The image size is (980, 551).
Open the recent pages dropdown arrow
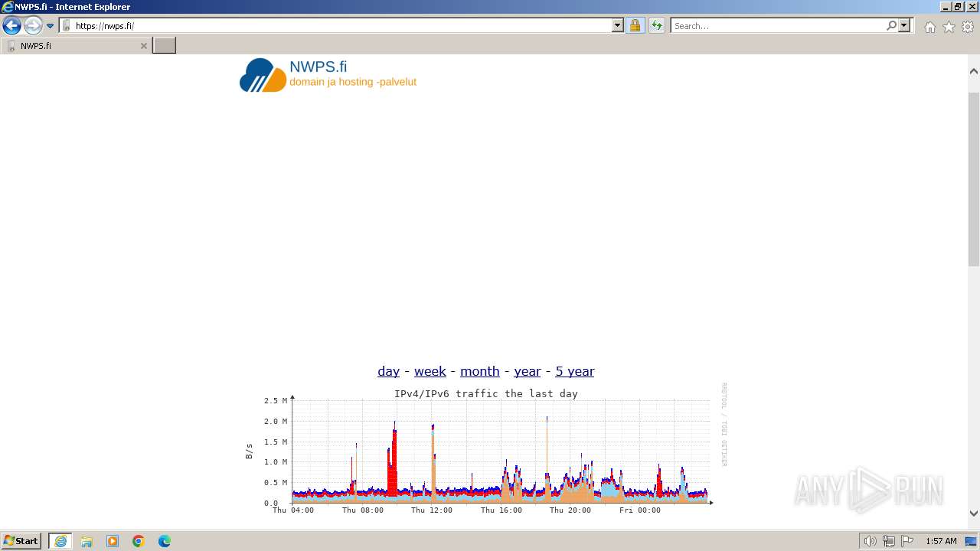51,26
